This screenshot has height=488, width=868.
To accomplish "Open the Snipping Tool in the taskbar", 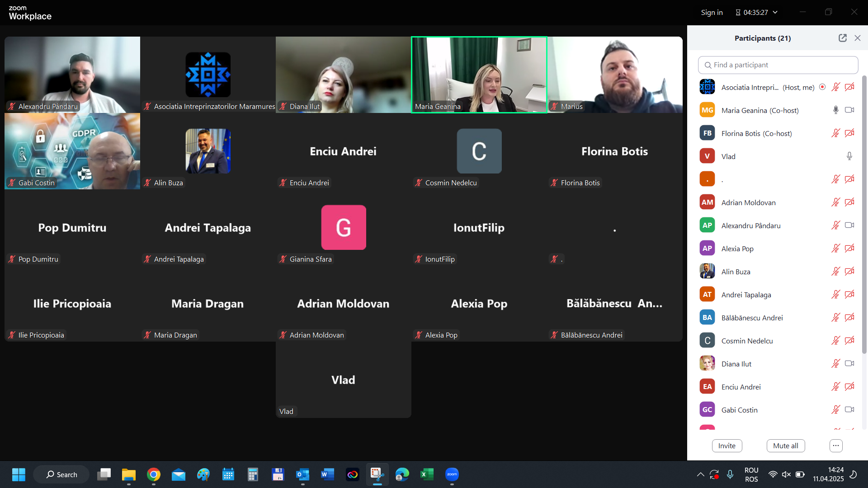I will click(377, 474).
